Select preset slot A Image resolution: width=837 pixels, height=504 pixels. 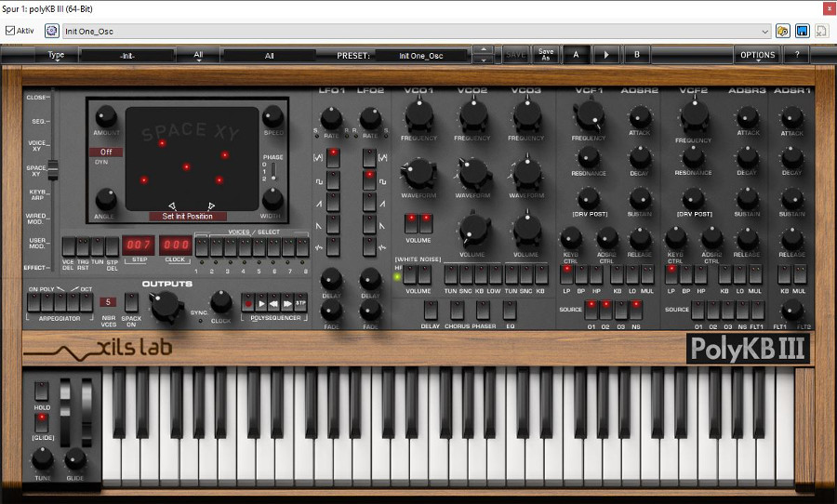point(576,55)
